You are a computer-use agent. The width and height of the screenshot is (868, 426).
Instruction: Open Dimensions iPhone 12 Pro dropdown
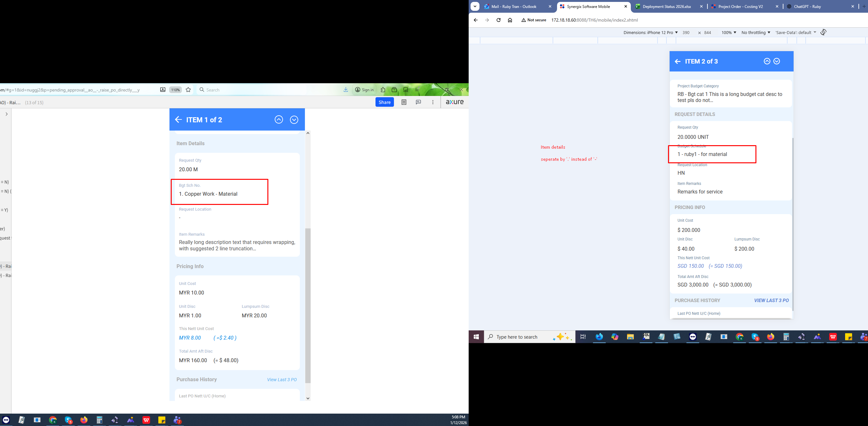point(650,33)
